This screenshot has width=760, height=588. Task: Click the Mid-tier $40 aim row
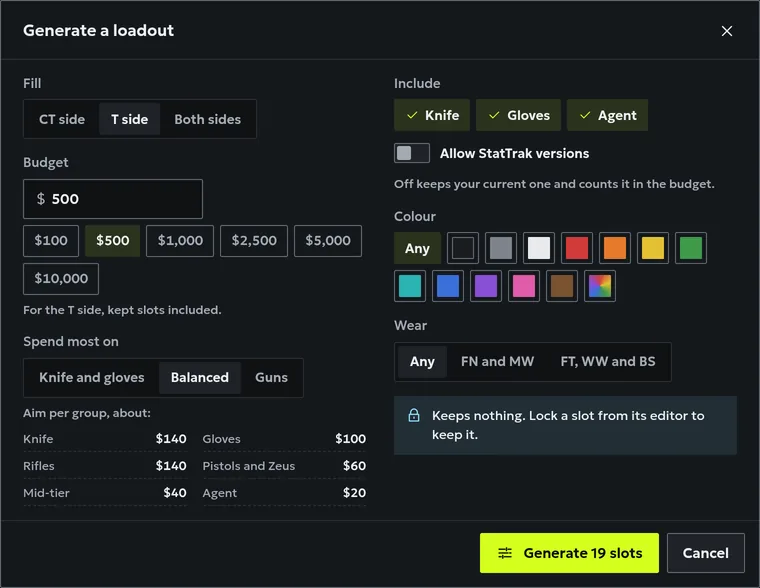tap(105, 493)
